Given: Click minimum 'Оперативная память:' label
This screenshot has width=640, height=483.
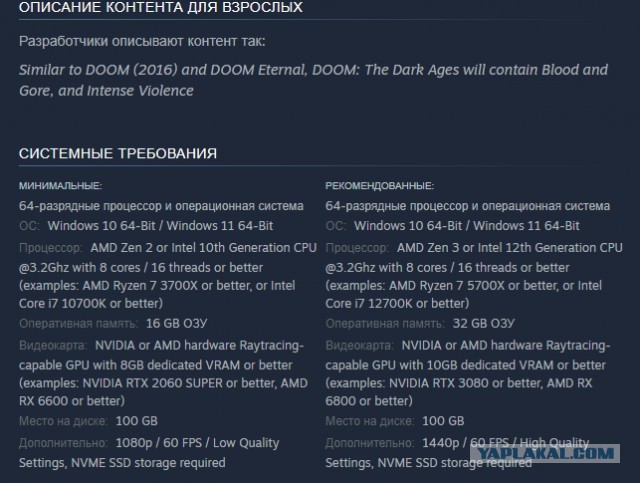Looking at the screenshot, I should [x=78, y=324].
